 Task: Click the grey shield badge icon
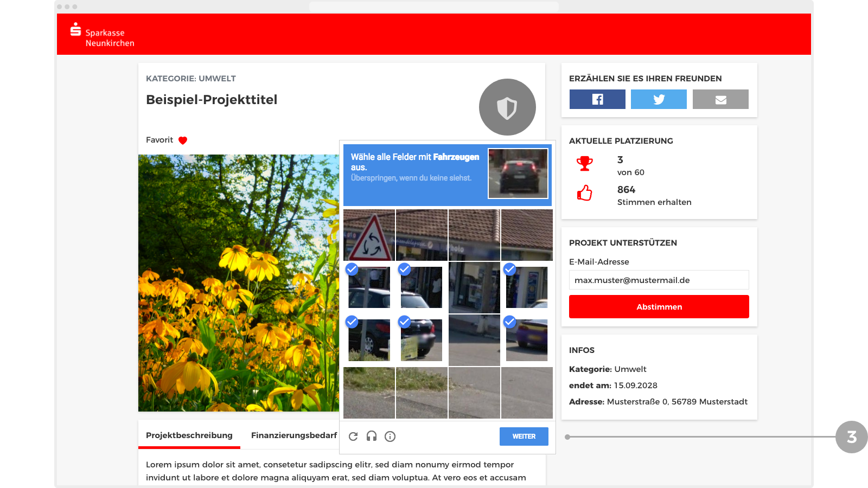tap(507, 107)
